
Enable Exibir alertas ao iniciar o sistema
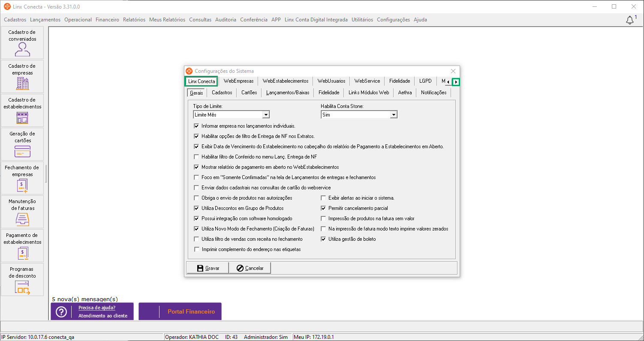323,198
